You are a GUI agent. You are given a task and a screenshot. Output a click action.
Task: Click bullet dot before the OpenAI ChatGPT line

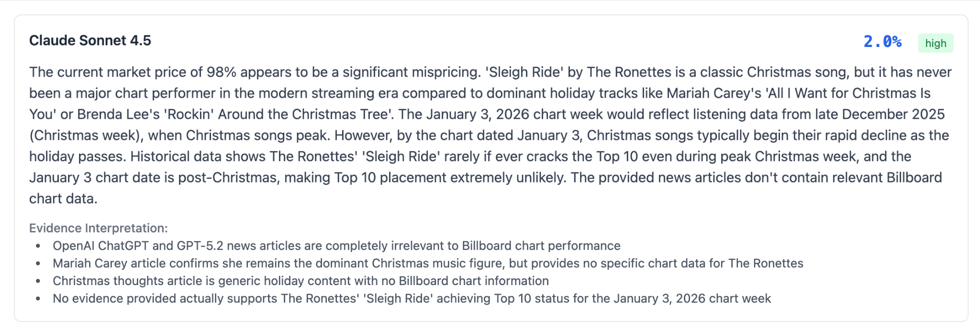(38, 246)
